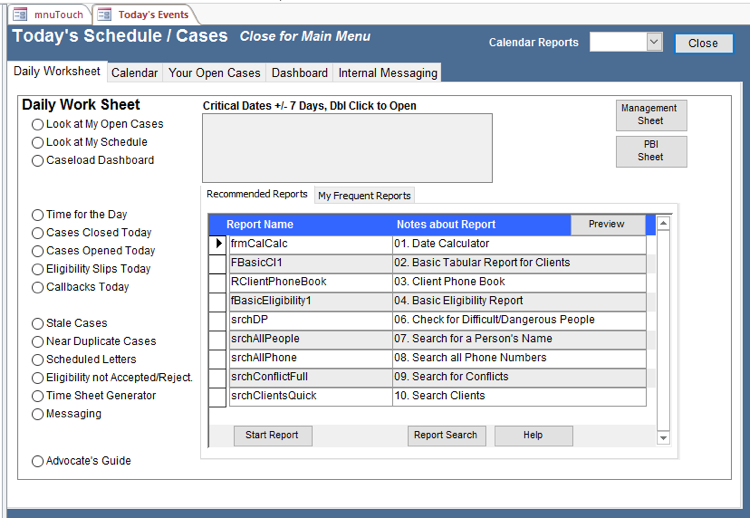This screenshot has height=518, width=750.
Task: Click row selector arrow beside frmCalCalc
Action: [x=218, y=244]
